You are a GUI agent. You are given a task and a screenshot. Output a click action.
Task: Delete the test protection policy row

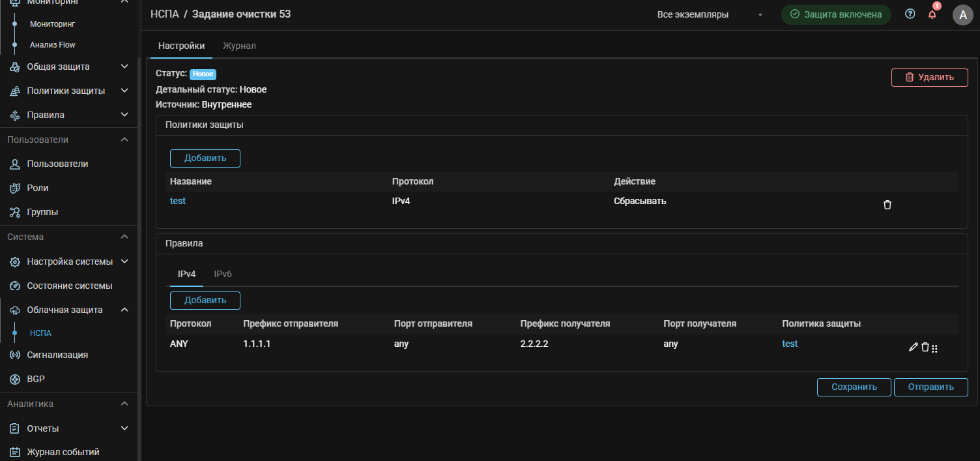887,205
